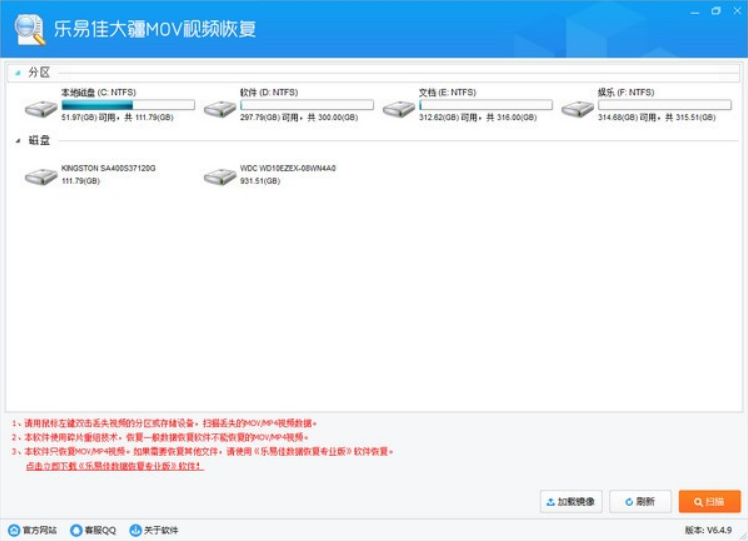Click the F: drive usage bar
748x541 pixels.
tap(665, 104)
